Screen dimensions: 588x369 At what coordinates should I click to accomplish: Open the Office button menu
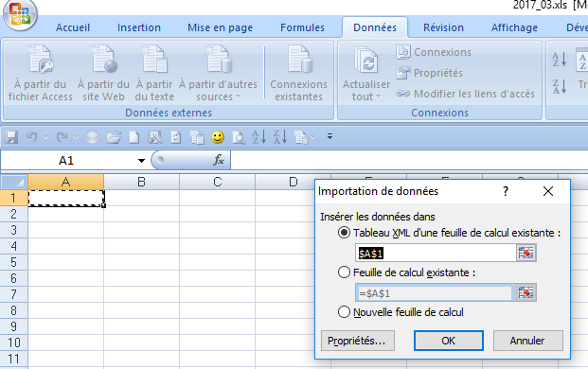point(20,14)
